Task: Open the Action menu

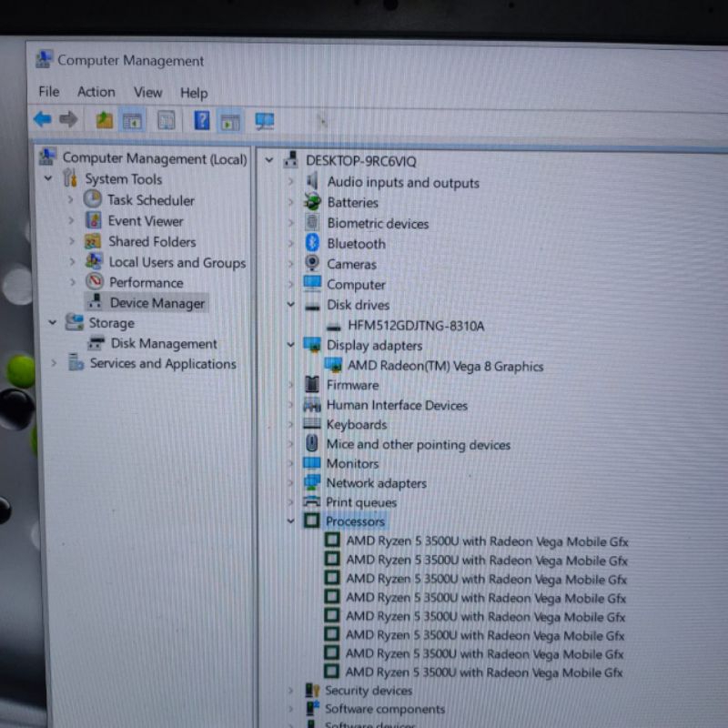Action: (96, 92)
